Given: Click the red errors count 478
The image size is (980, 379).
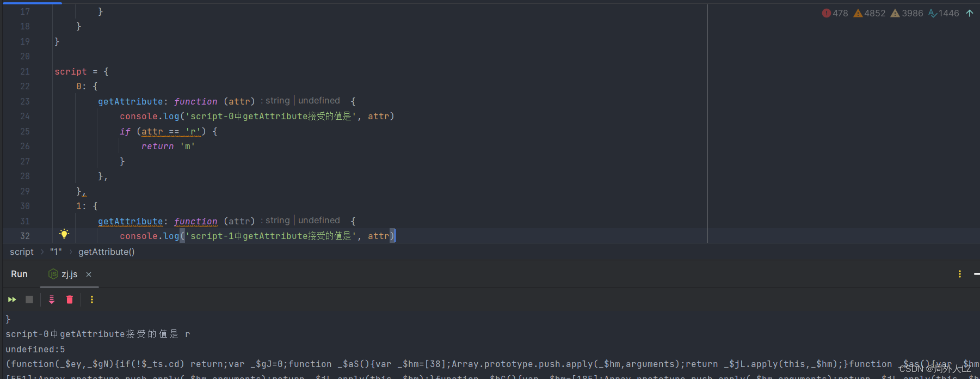Looking at the screenshot, I should point(835,13).
